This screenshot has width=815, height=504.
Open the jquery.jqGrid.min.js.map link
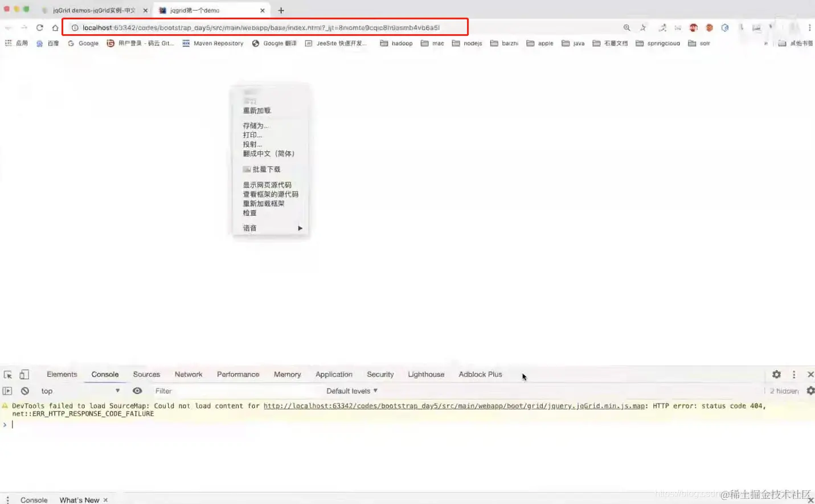tap(454, 406)
